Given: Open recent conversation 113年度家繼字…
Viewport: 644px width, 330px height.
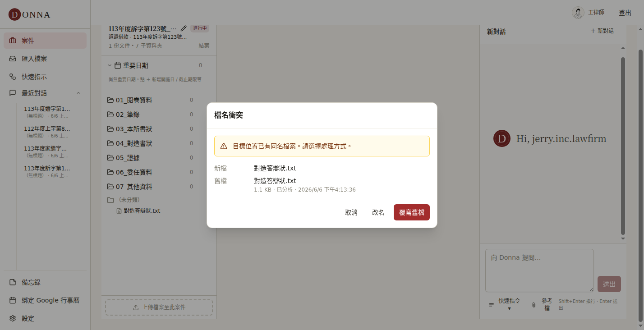Looking at the screenshot, I should coord(47,152).
